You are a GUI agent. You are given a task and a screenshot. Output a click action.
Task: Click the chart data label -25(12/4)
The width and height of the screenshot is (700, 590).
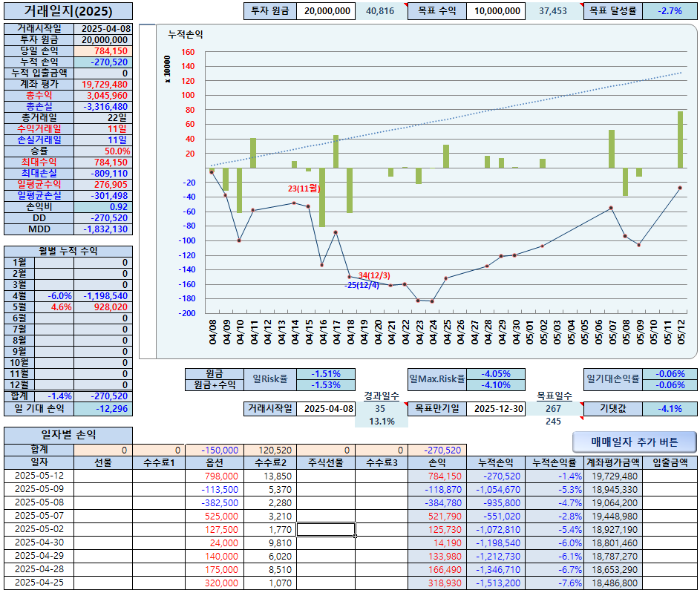[x=362, y=285]
